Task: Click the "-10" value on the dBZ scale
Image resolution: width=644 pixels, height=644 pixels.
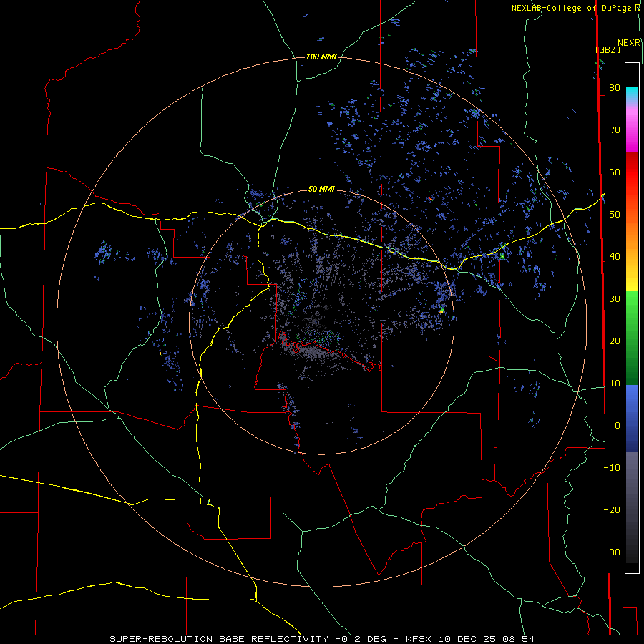Action: click(x=612, y=467)
